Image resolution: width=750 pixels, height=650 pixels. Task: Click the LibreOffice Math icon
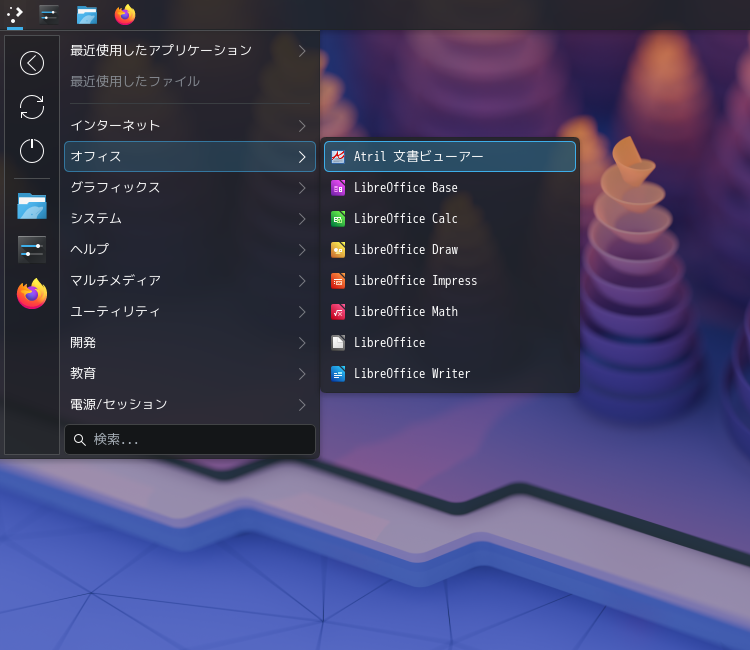point(338,312)
